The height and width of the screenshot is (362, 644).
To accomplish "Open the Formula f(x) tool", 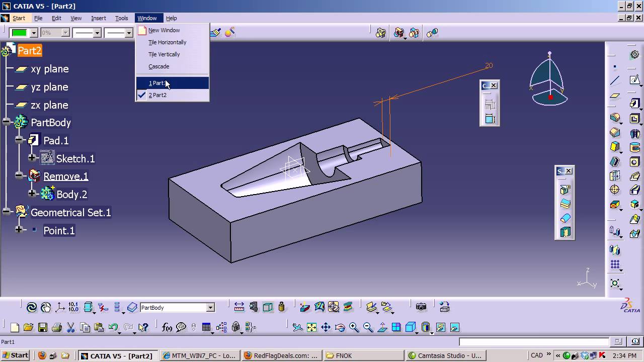I will (167, 328).
